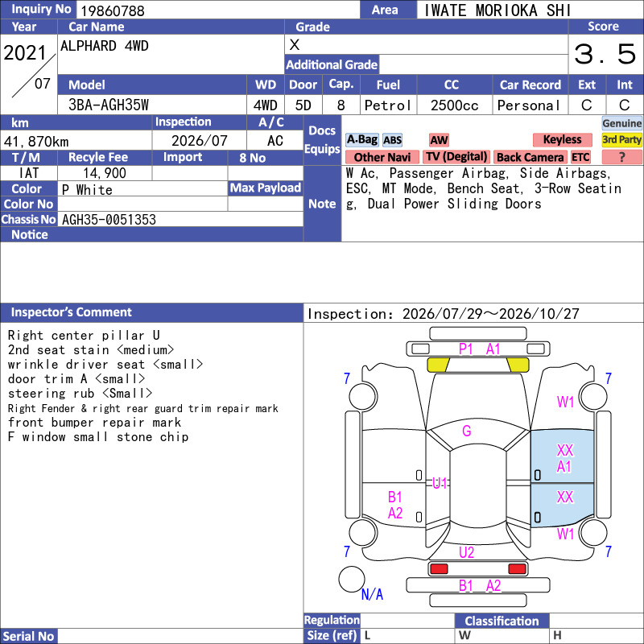This screenshot has width=644, height=644.
Task: Click the U2 mark near the rear
Action: (467, 552)
